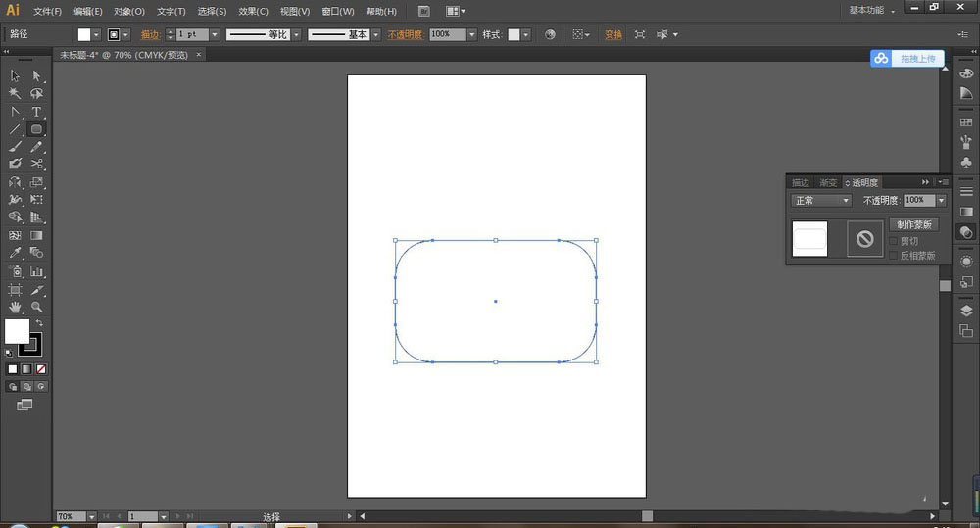Tick the 反相蒙版 (Invert Mask) checkbox
The height and width of the screenshot is (528, 980).
click(x=893, y=255)
